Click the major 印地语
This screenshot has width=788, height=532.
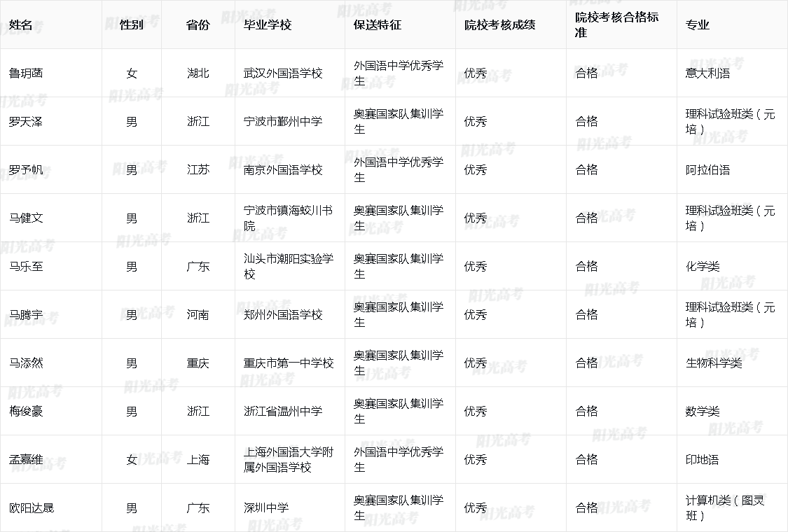(x=702, y=460)
